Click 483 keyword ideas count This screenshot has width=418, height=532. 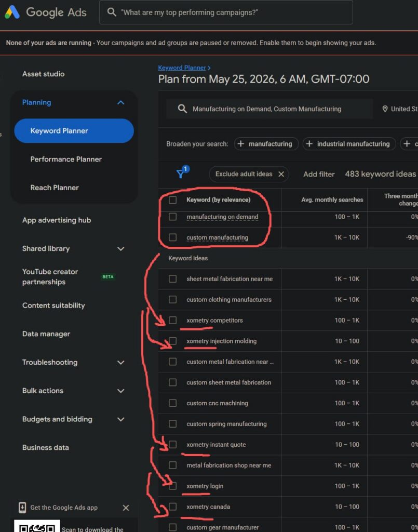point(381,174)
